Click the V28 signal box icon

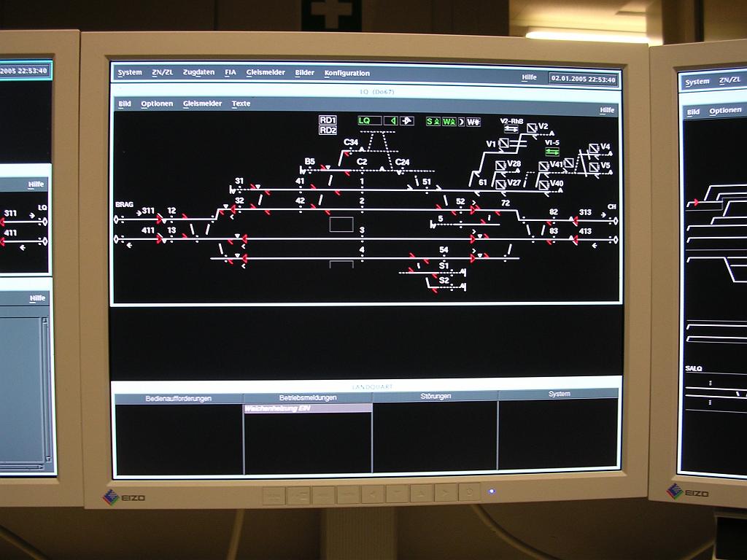(x=500, y=166)
